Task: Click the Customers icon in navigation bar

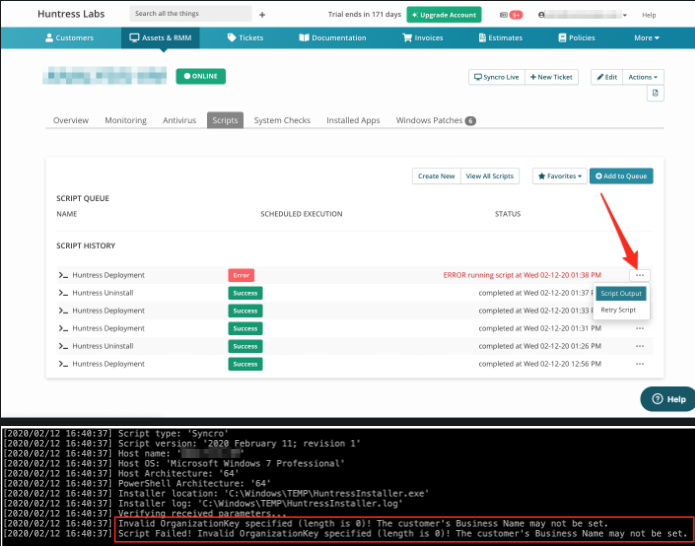Action: tap(49, 38)
